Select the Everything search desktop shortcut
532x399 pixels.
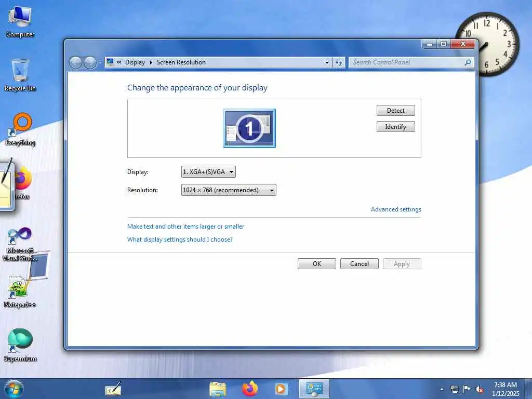[20, 129]
